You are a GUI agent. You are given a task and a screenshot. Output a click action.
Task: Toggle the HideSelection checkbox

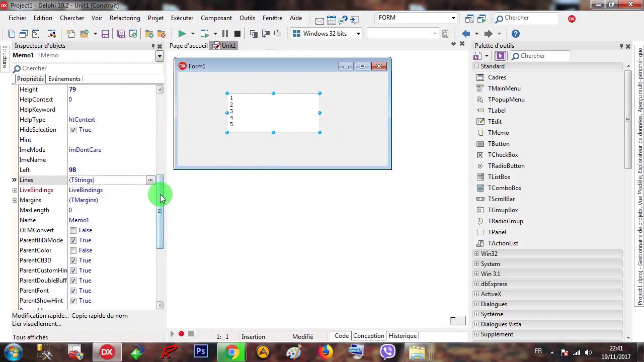[x=73, y=130]
